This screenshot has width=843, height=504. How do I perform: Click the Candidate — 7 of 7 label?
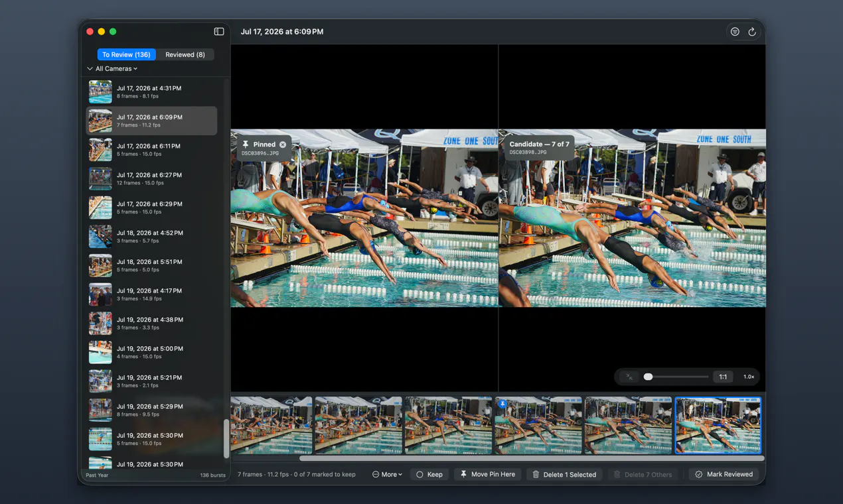coord(539,144)
